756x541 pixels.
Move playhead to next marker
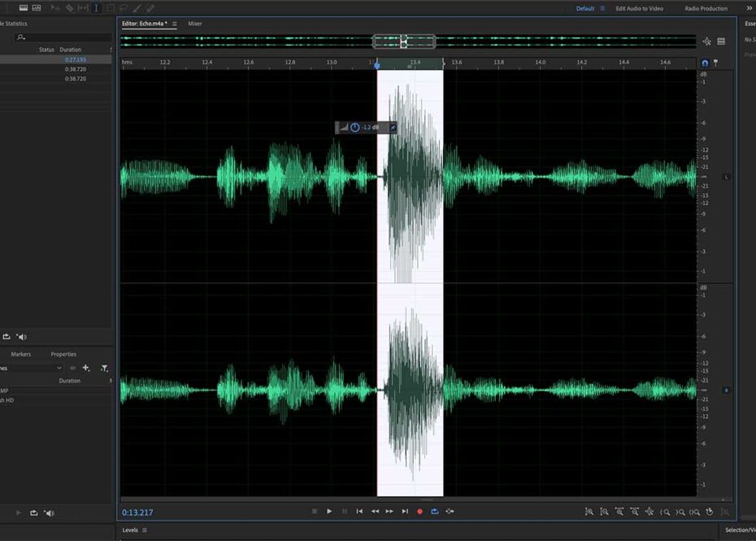(405, 512)
